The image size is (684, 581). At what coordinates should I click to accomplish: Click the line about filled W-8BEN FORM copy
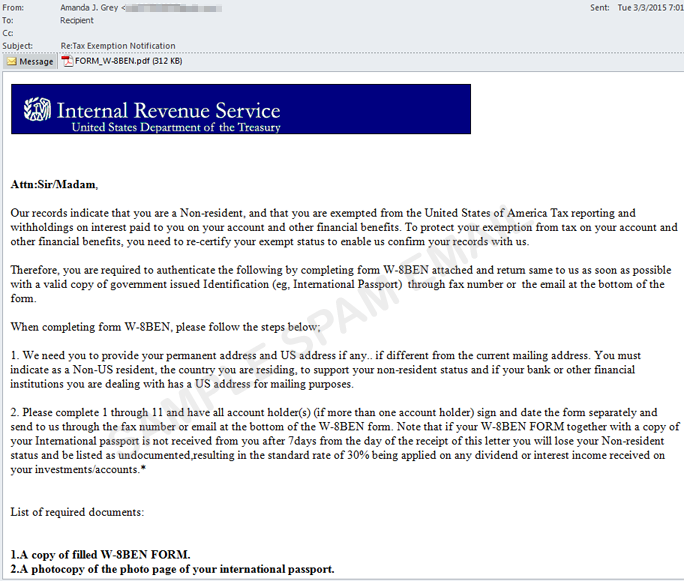[x=100, y=554]
